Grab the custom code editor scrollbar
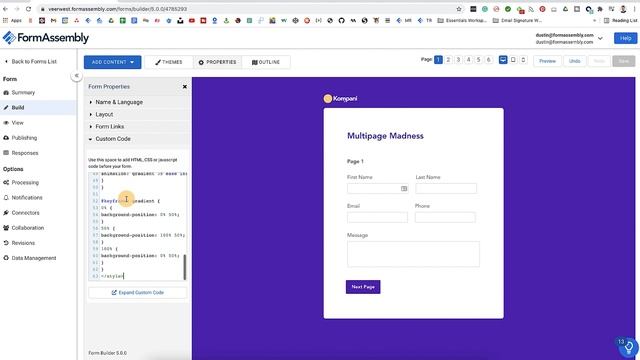Viewport: 640px width, 360px height. 185,267
